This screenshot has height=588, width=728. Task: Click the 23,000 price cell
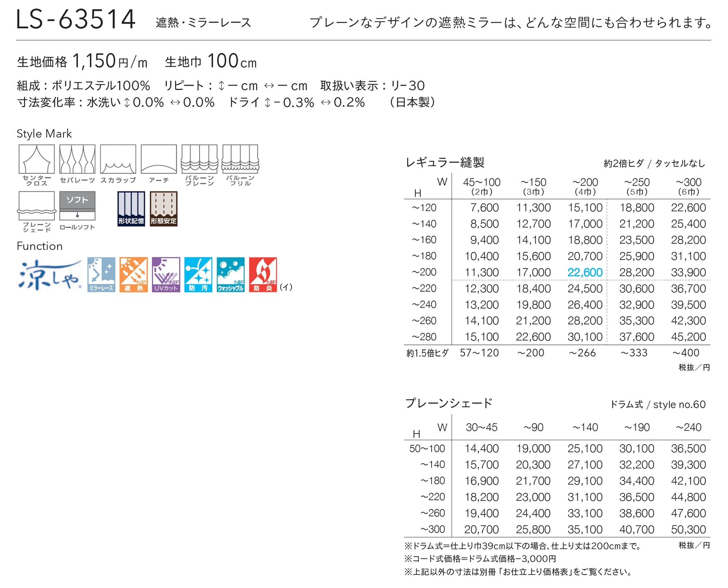[533, 497]
